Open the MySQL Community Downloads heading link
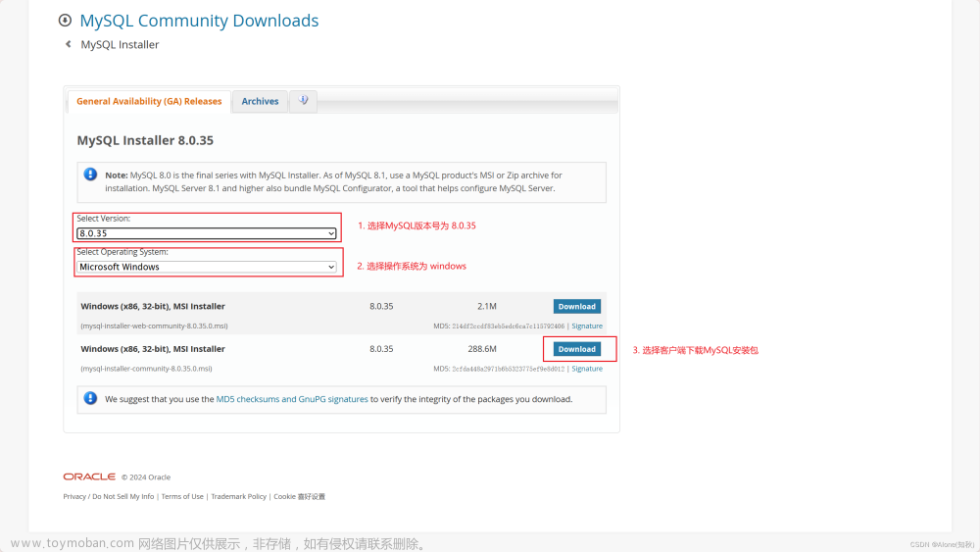This screenshot has width=980, height=552. 199,21
